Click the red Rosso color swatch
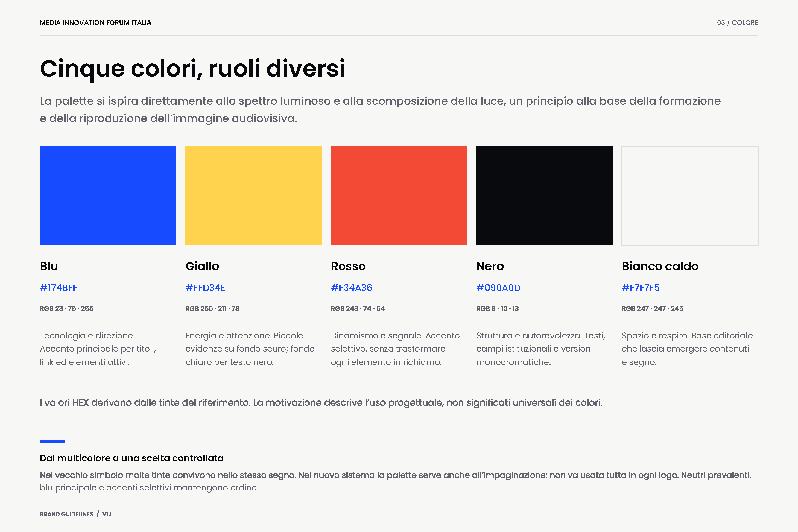Viewport: 798px width, 532px height. click(x=399, y=195)
